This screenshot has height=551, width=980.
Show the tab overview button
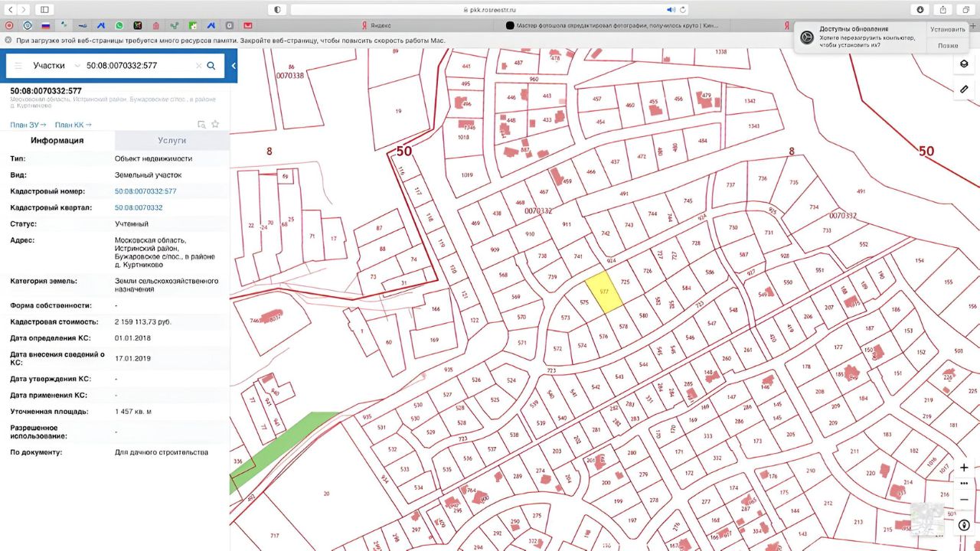pyautogui.click(x=965, y=9)
